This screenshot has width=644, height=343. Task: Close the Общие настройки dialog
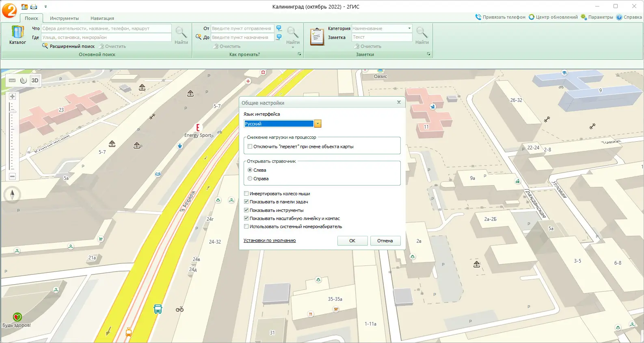pos(399,102)
